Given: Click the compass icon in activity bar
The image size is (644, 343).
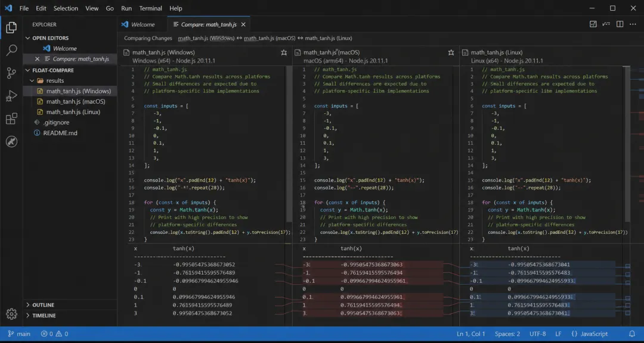Looking at the screenshot, I should [x=11, y=142].
